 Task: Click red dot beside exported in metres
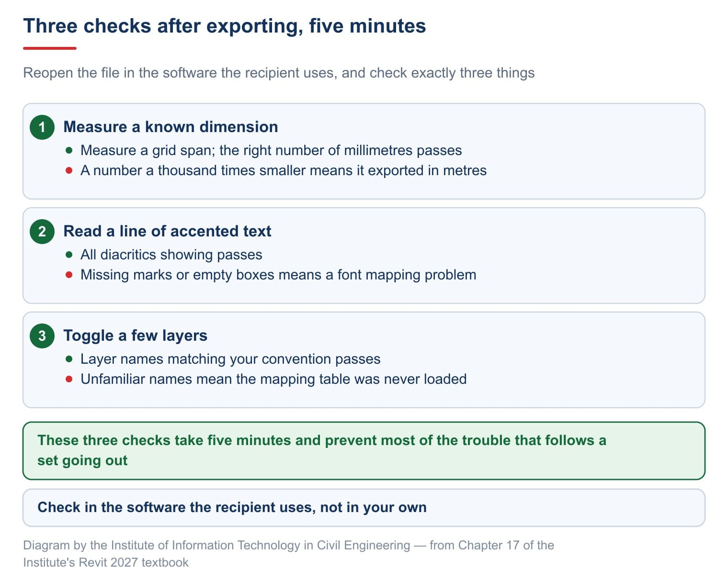coord(69,170)
